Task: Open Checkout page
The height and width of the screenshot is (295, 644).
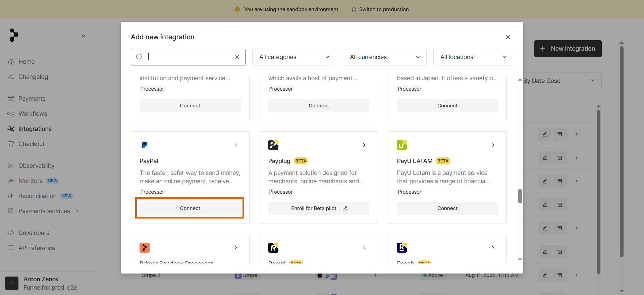Action: [x=32, y=144]
